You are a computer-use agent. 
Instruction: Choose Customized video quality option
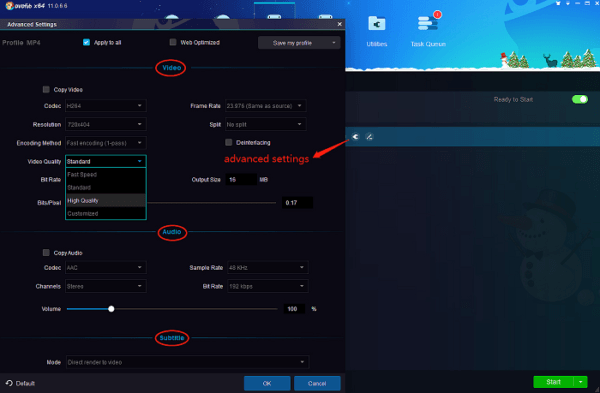[106, 214]
